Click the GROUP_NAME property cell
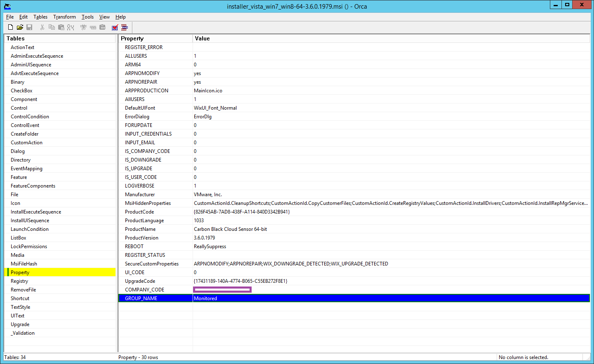 156,298
